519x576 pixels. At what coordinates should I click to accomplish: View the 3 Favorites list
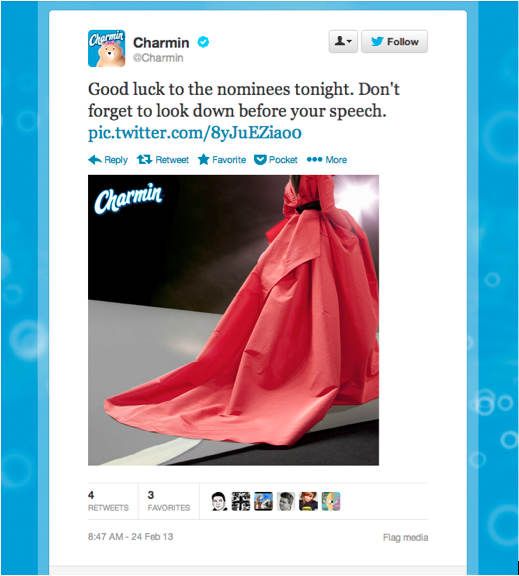pyautogui.click(x=169, y=501)
